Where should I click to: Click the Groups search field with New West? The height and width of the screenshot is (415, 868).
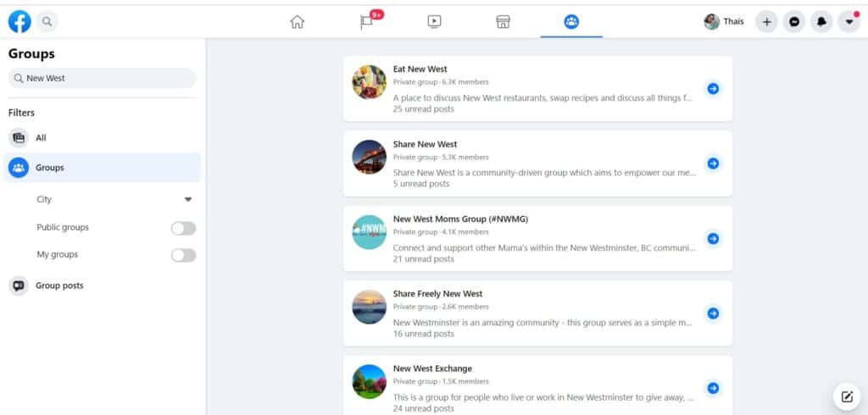(103, 78)
